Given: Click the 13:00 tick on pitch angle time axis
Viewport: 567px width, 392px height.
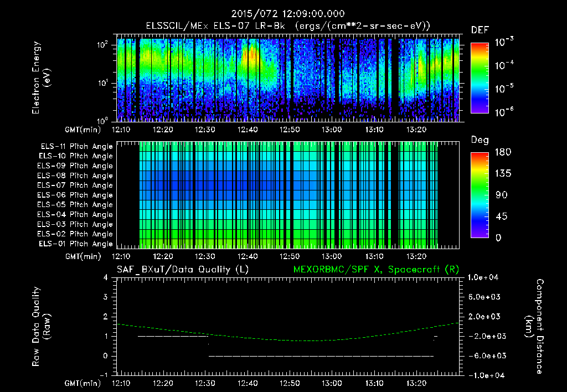Looking at the screenshot, I should click(x=332, y=256).
